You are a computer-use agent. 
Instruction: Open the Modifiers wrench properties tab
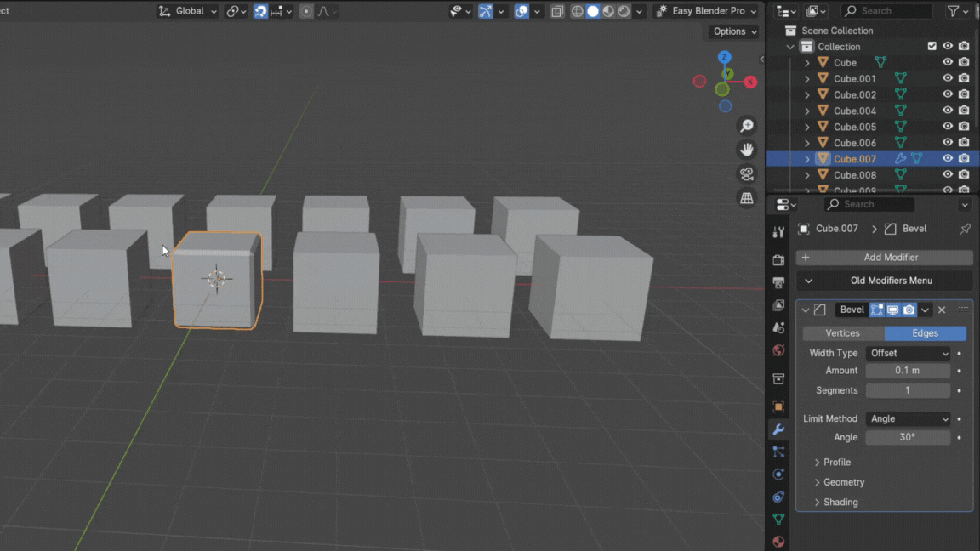tap(778, 429)
